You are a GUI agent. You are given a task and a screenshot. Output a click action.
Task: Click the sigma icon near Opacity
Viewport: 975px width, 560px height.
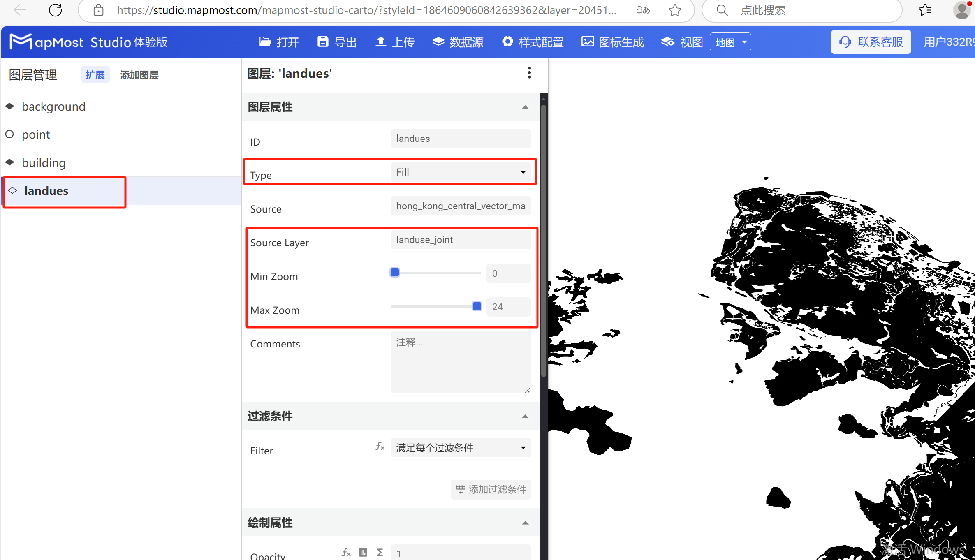pyautogui.click(x=379, y=553)
